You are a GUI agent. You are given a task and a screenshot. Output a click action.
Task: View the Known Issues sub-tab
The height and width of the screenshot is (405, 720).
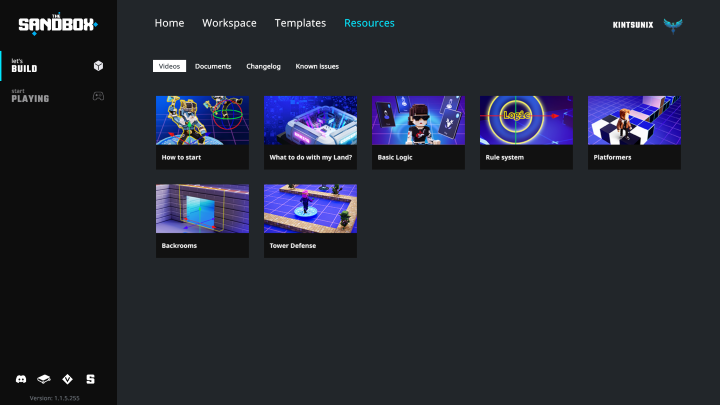[317, 66]
